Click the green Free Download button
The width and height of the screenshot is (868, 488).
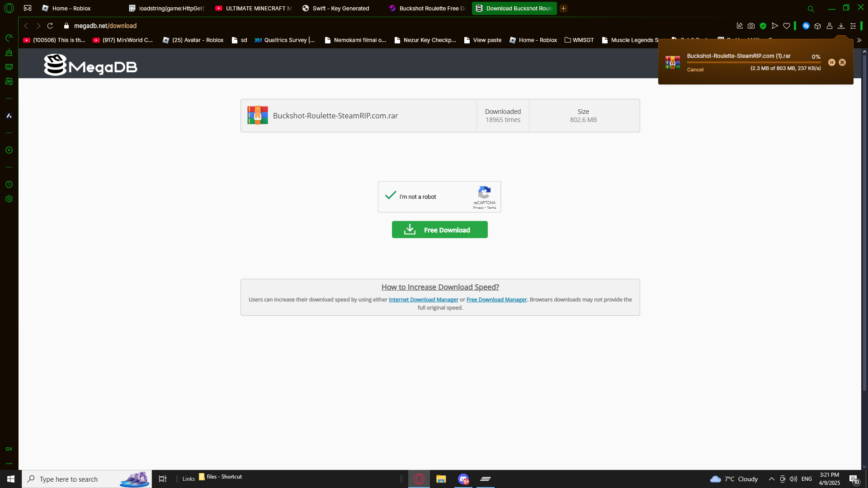coord(440,230)
